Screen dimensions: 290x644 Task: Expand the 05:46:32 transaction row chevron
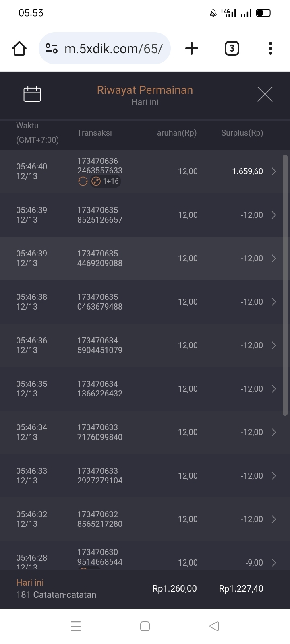(274, 519)
